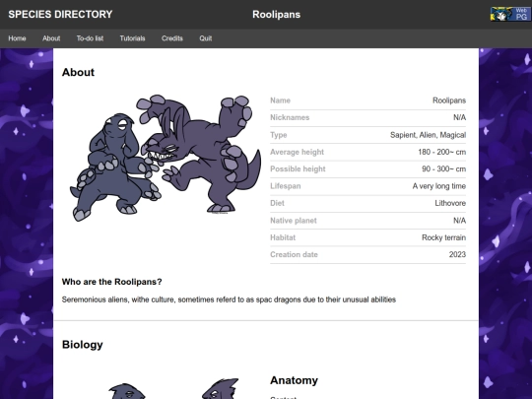Open the Roolipans character artwork image
532x399 pixels.
166,158
